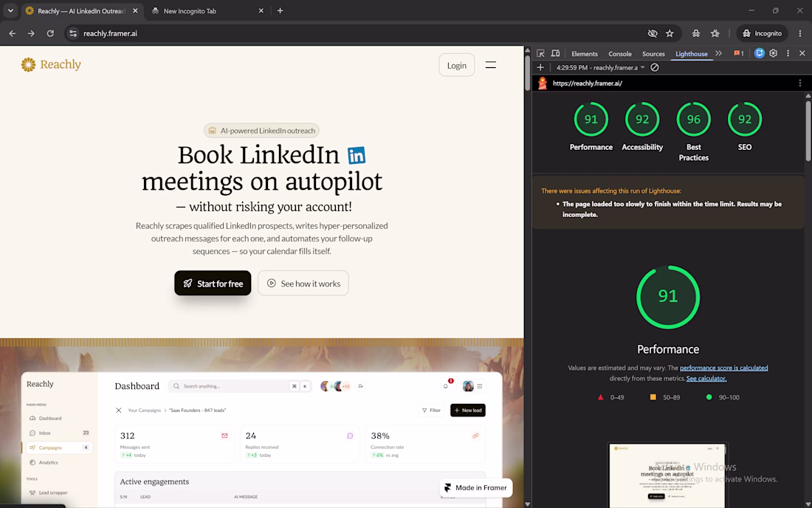Open the performance score is calculated link
Image resolution: width=812 pixels, height=508 pixels.
click(723, 368)
